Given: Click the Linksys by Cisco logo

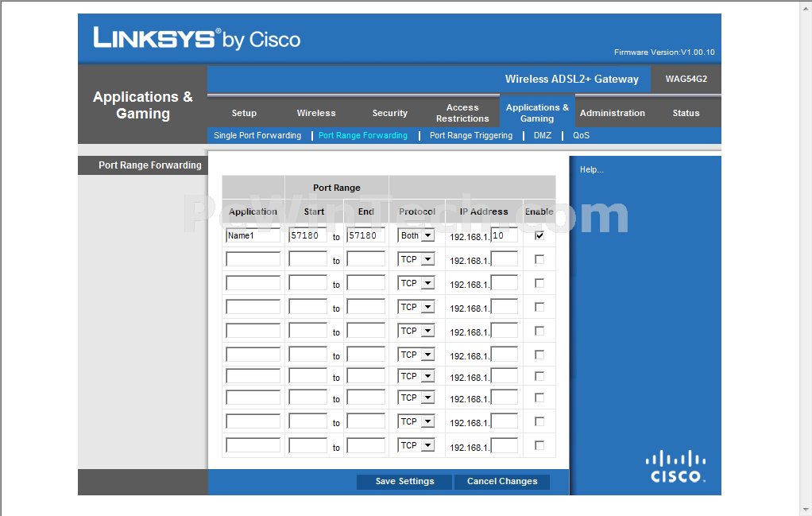Looking at the screenshot, I should click(197, 38).
